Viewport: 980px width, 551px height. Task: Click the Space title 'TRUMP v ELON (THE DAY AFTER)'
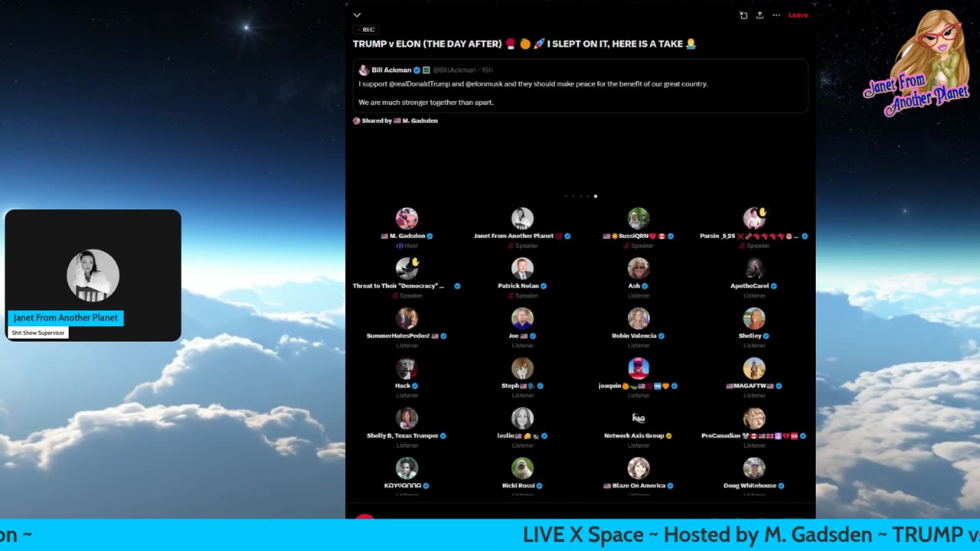[427, 44]
